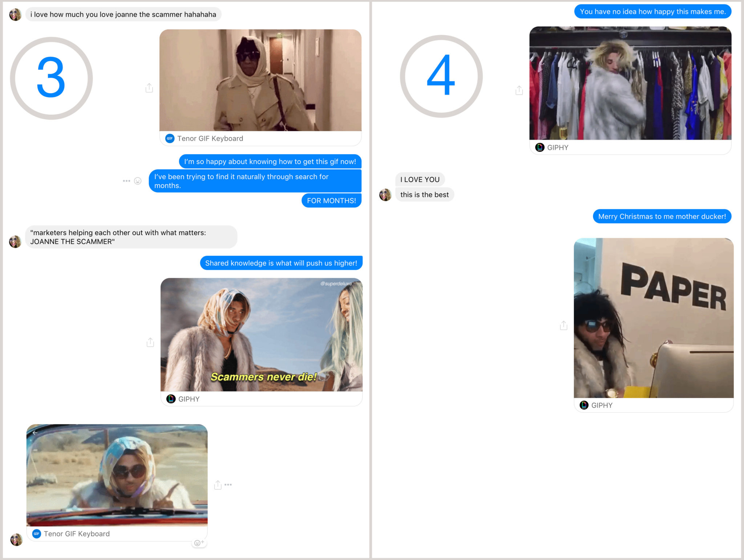
Task: Open emoji reaction for 'trying to find it' message
Action: pos(138,181)
